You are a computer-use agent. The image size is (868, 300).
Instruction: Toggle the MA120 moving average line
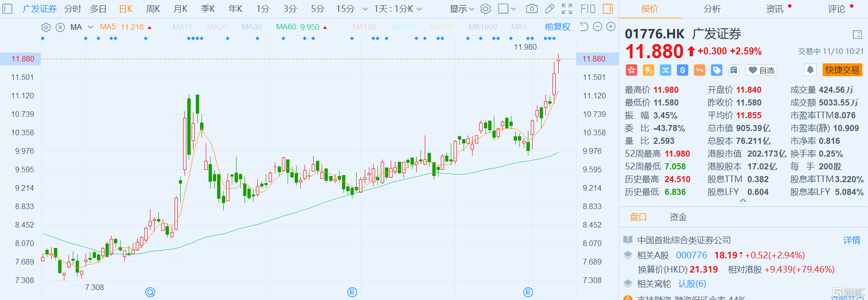[365, 27]
